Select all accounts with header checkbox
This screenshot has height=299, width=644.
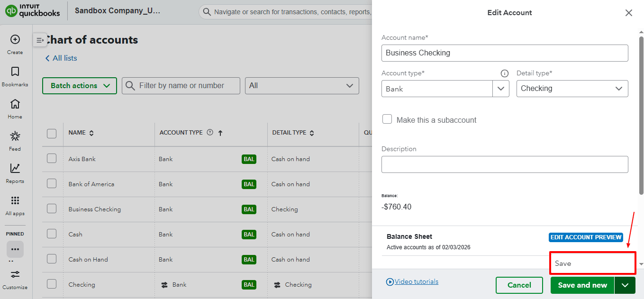[52, 133]
